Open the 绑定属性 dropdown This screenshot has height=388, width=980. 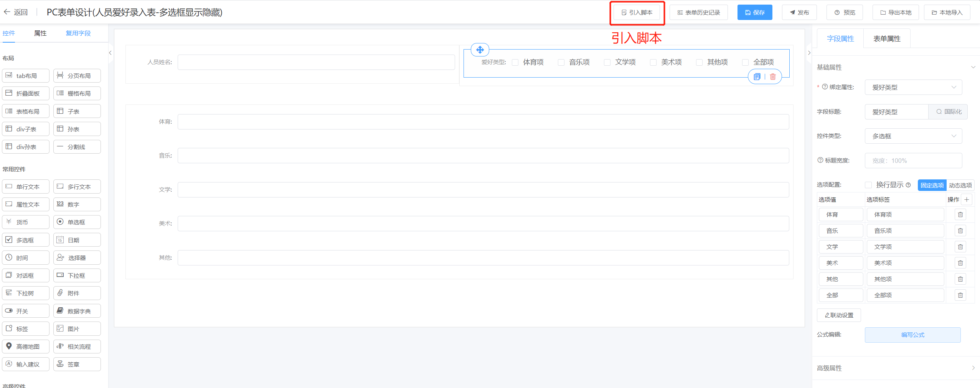[x=913, y=87]
